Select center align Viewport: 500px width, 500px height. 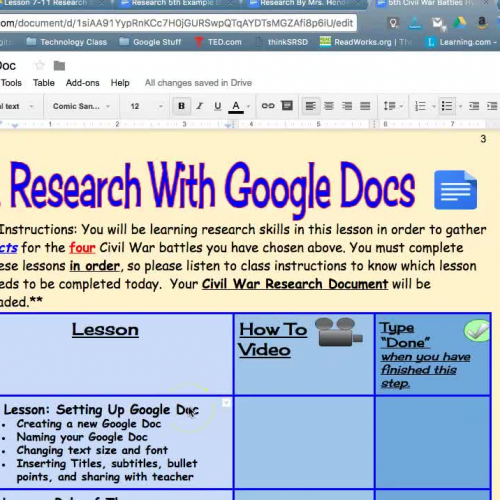[329, 106]
